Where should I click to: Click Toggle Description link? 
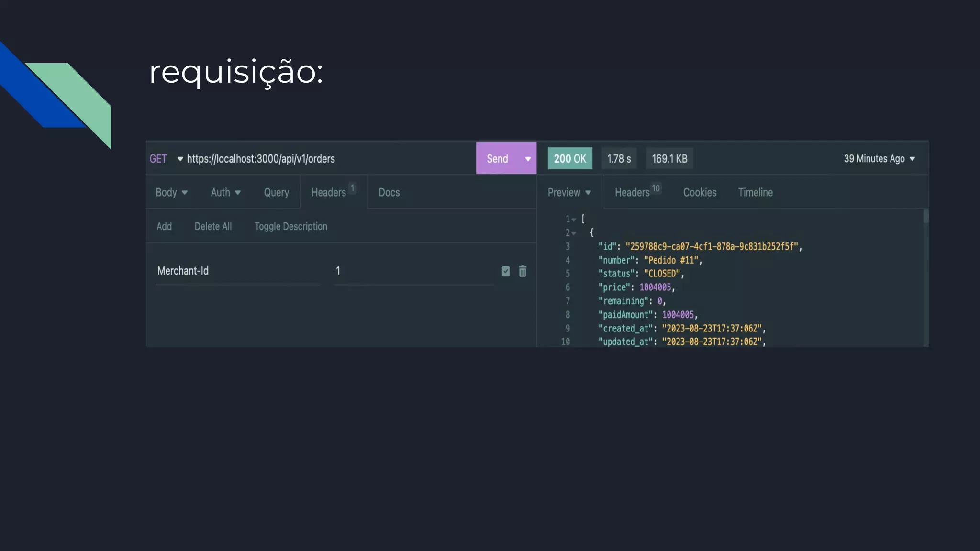[290, 226]
